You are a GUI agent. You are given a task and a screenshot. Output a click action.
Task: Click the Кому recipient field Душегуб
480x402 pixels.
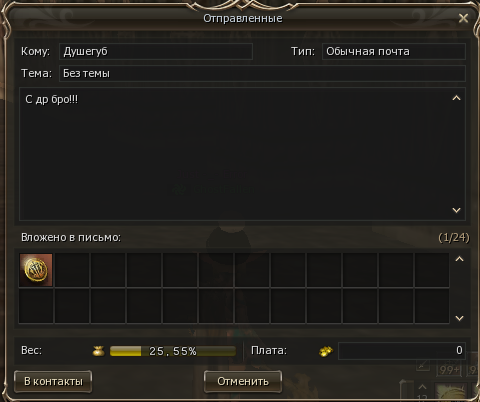[156, 52]
